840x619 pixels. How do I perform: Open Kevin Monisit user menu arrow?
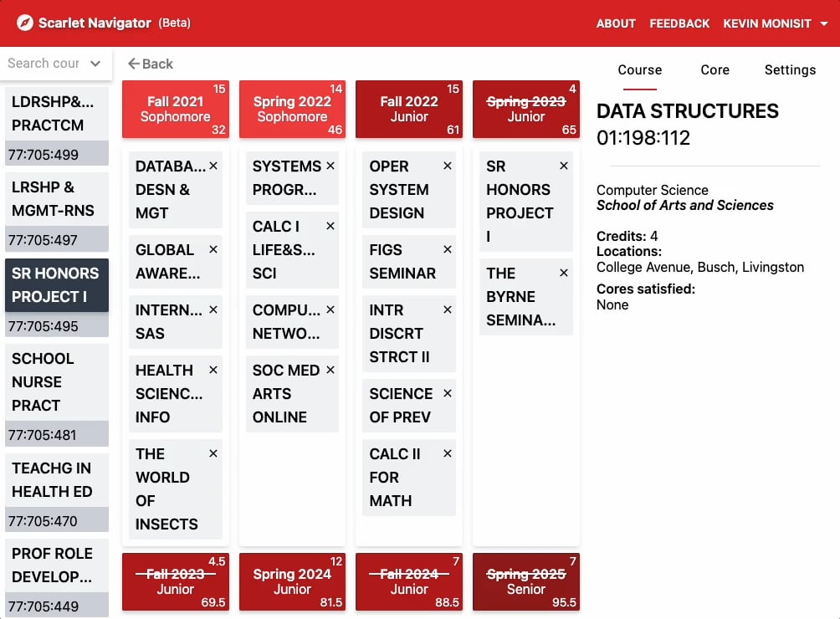coord(824,23)
